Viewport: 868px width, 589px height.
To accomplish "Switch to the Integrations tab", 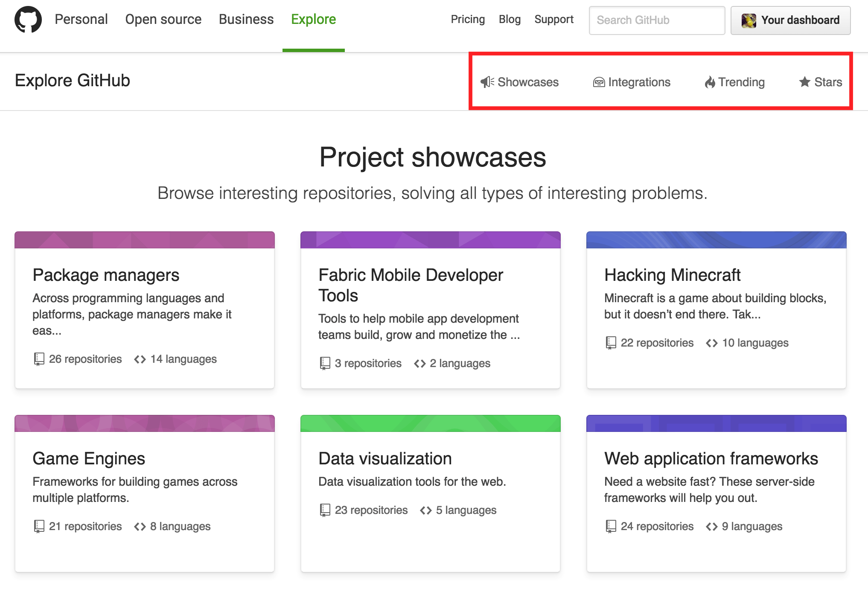I will point(632,82).
